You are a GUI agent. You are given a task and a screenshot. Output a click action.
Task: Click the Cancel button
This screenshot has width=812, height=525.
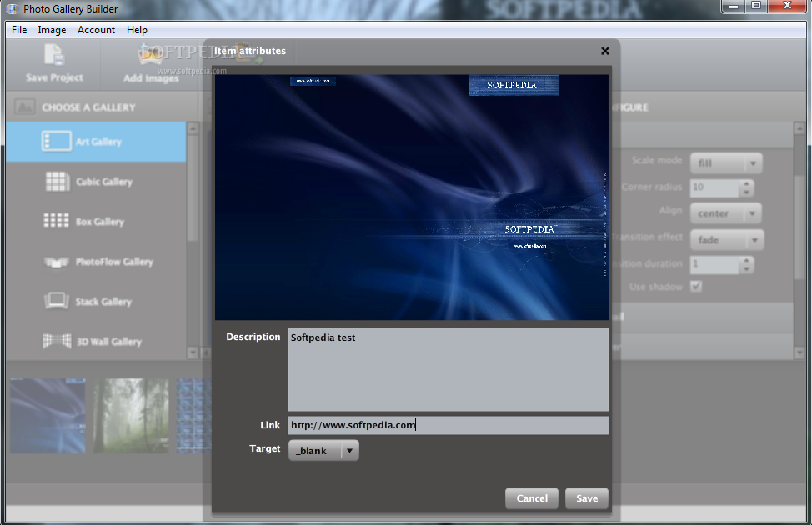click(532, 498)
